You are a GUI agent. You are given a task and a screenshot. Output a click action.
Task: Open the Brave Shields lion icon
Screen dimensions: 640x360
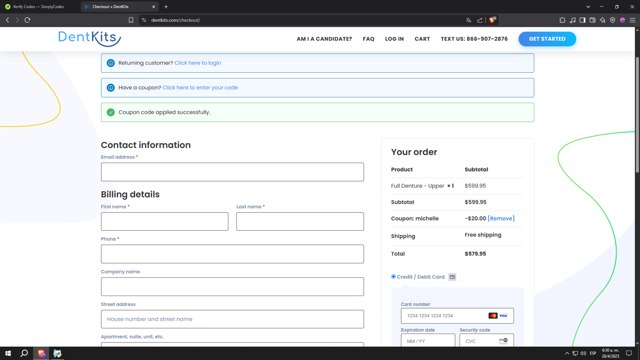point(493,20)
